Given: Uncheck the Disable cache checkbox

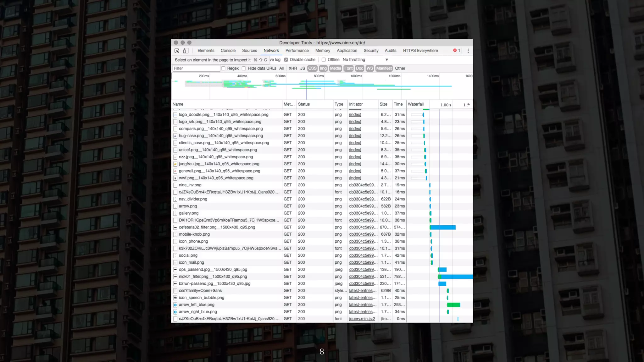Looking at the screenshot, I should coord(286,60).
